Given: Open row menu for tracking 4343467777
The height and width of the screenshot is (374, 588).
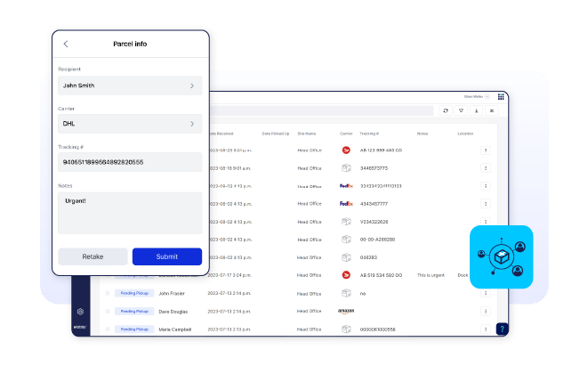Looking at the screenshot, I should click(x=486, y=204).
